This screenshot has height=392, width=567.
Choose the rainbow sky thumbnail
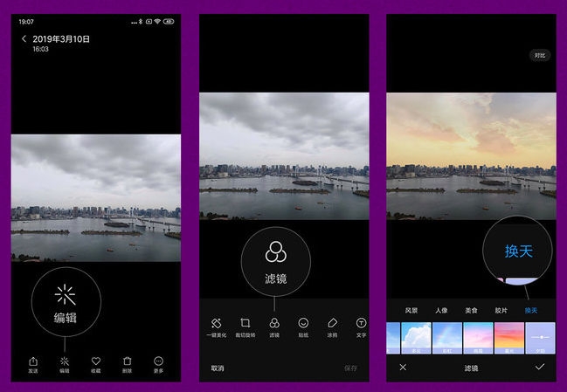447,338
